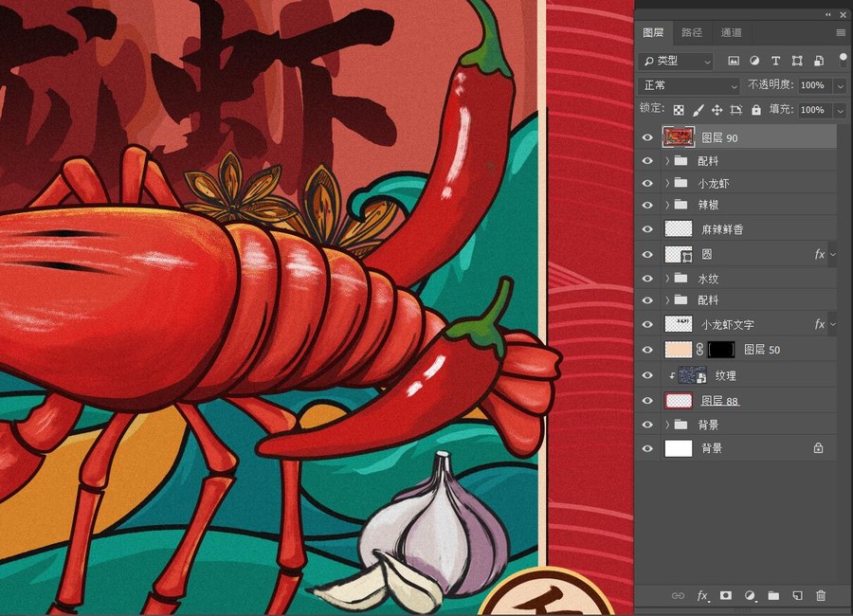Open the Layers panel menu icon
The height and width of the screenshot is (616, 853).
841,32
